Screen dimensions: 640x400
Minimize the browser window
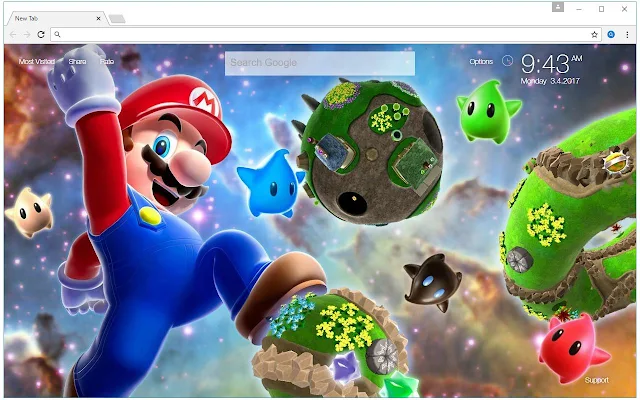pos(579,9)
